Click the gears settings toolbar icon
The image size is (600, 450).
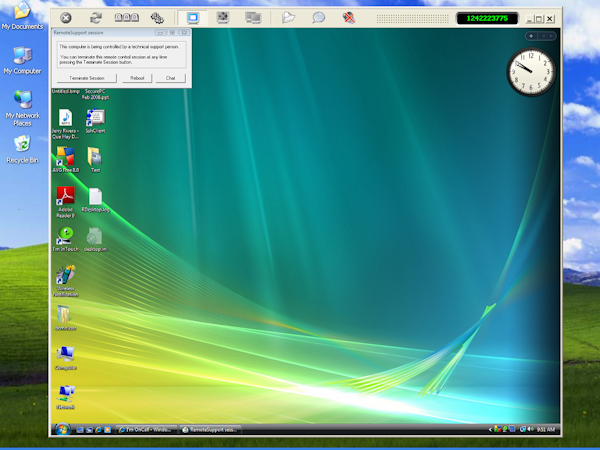(x=157, y=17)
